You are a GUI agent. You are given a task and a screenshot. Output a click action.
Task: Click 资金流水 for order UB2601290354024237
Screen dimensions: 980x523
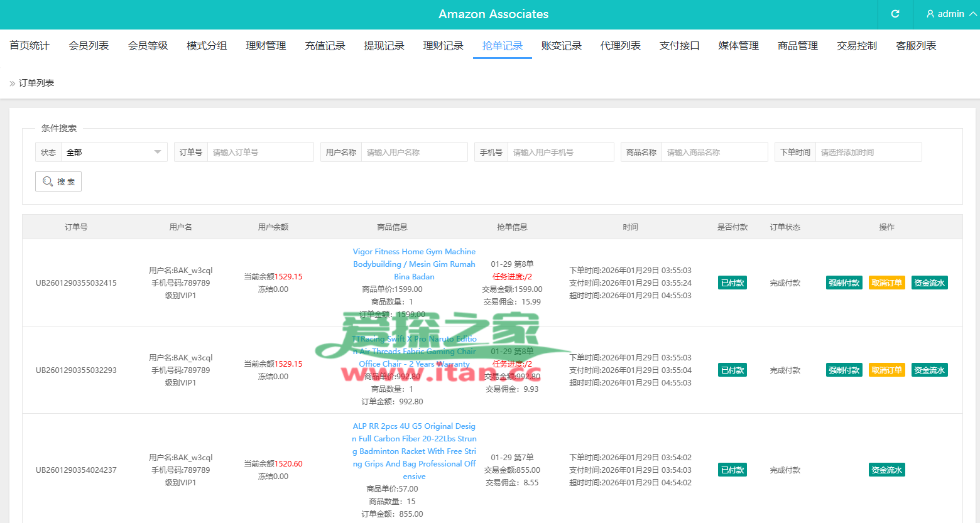coord(886,470)
